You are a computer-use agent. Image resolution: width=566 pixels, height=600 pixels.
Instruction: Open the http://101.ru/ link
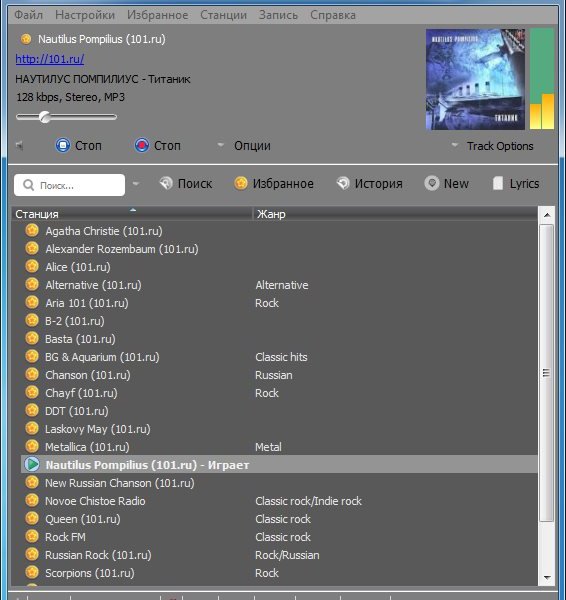coord(50,59)
